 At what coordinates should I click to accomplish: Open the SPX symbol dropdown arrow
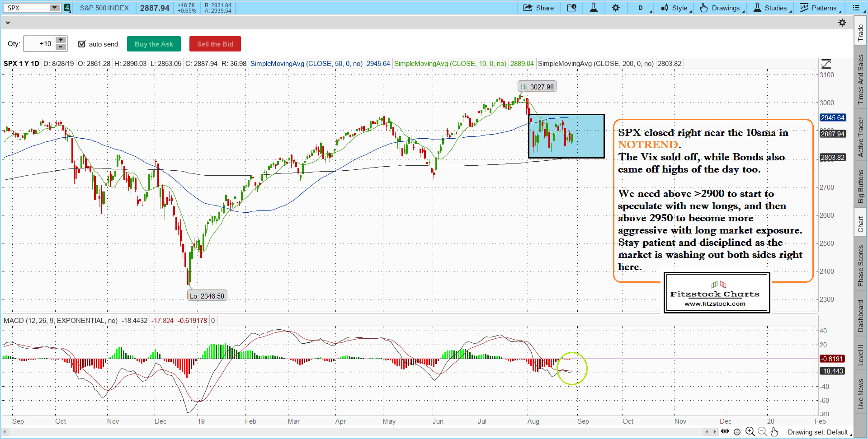54,8
